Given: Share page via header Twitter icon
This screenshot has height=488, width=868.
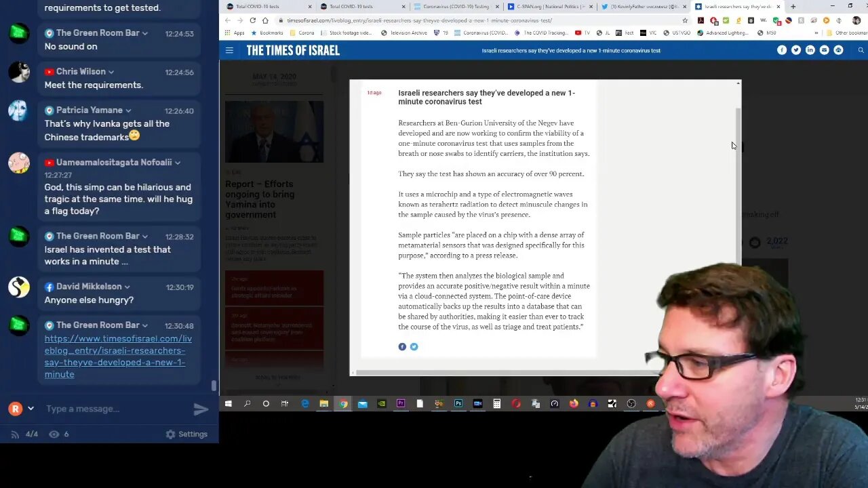Looking at the screenshot, I should click(x=796, y=50).
